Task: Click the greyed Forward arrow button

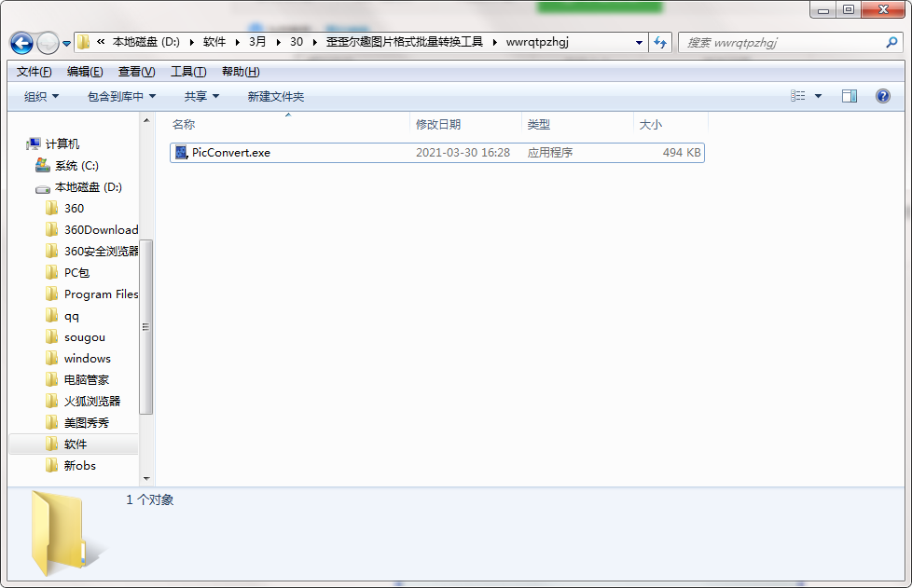Action: [48, 43]
